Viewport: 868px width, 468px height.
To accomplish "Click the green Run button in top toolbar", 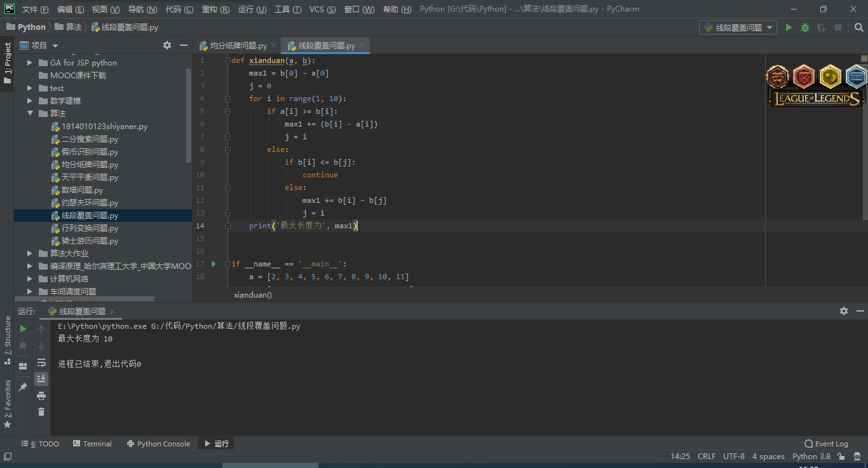I will pyautogui.click(x=789, y=27).
